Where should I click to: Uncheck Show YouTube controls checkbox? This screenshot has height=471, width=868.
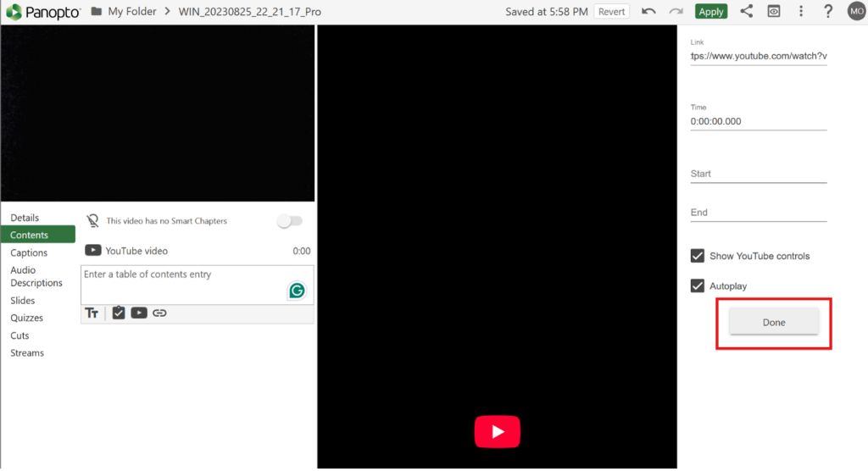point(698,256)
